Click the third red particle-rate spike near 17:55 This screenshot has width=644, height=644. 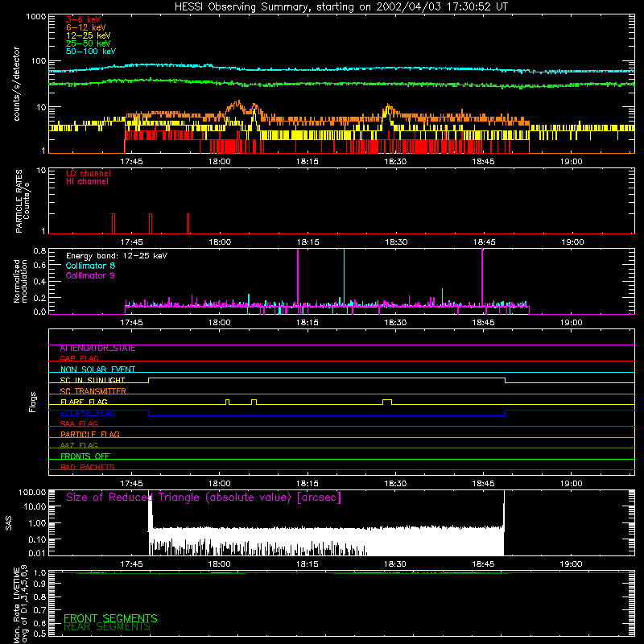pos(188,224)
